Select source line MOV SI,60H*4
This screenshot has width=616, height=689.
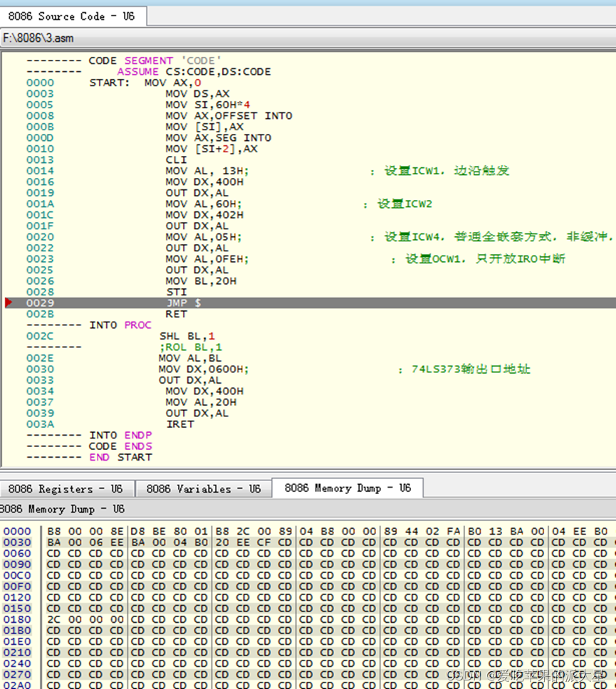pyautogui.click(x=207, y=105)
